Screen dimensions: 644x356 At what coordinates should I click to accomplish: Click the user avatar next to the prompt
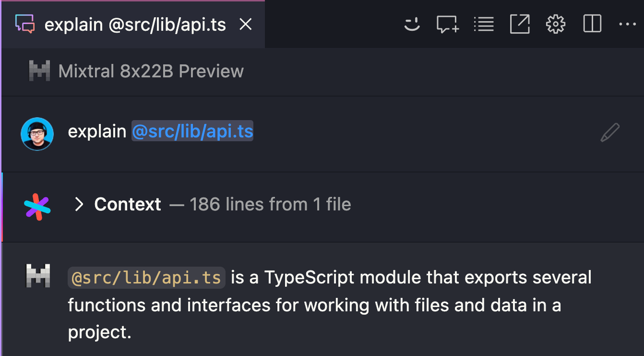37,134
